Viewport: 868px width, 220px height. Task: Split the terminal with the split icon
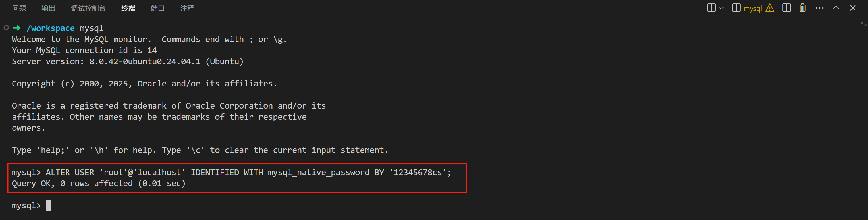(x=786, y=8)
